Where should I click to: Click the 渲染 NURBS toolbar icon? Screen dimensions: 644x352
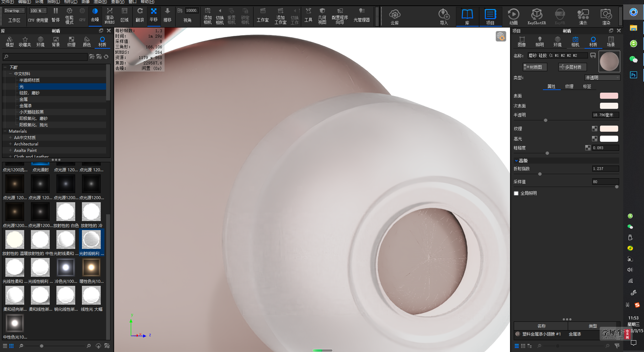pos(109,15)
